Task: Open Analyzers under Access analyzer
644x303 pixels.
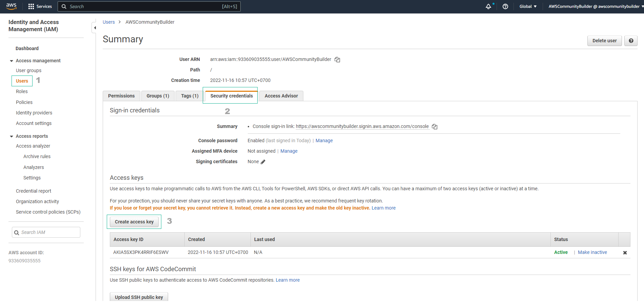Action: pyautogui.click(x=34, y=167)
